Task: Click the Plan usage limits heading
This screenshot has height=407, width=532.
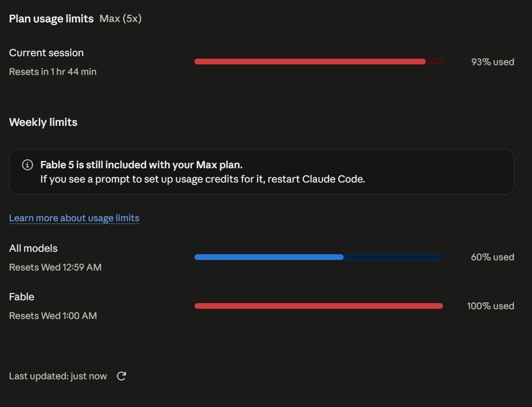Action: [x=51, y=19]
